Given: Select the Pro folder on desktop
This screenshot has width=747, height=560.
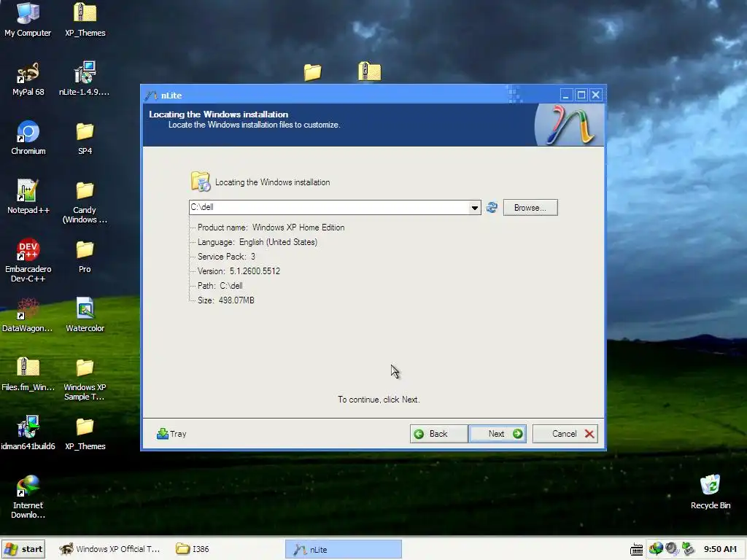Looking at the screenshot, I should click(85, 256).
